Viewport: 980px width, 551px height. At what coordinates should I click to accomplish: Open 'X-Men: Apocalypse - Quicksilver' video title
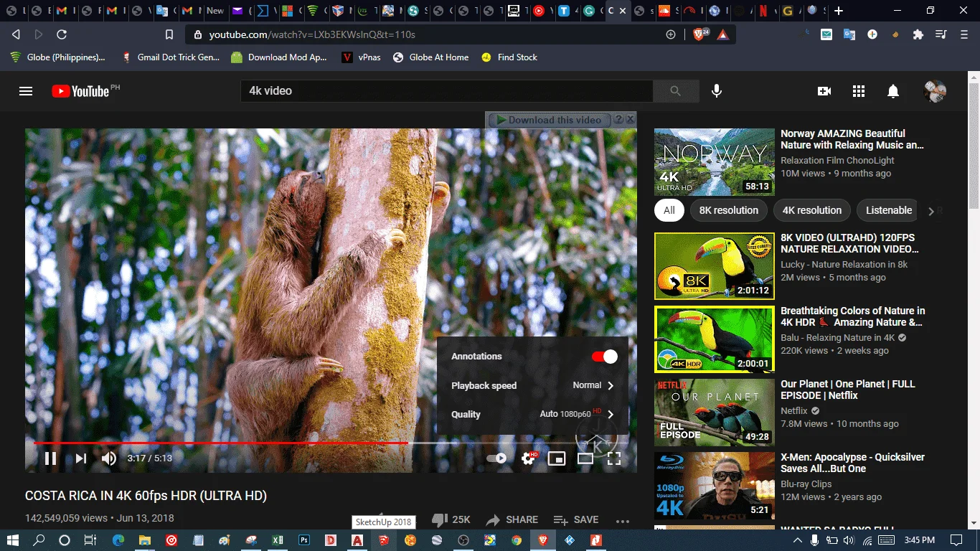tap(853, 463)
